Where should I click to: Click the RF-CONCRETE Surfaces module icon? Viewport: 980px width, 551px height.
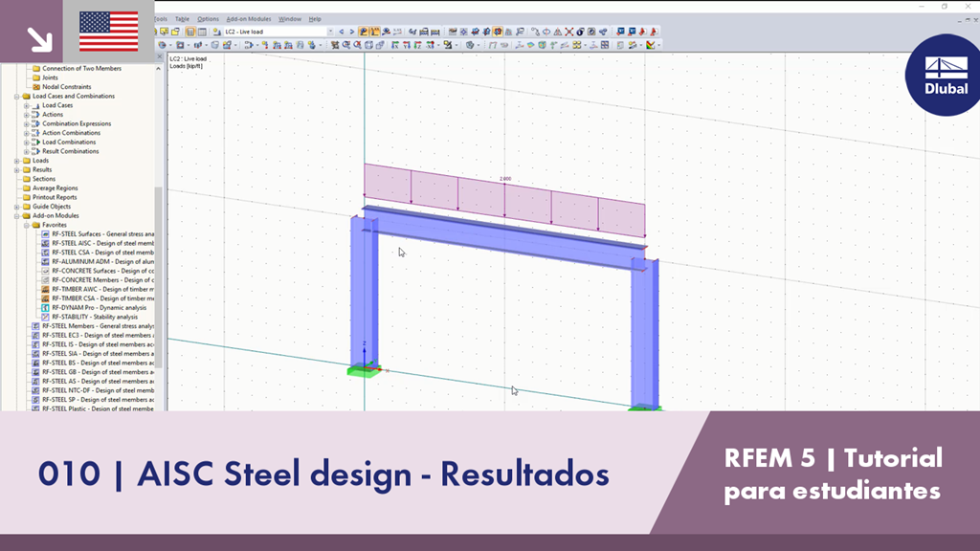click(45, 271)
